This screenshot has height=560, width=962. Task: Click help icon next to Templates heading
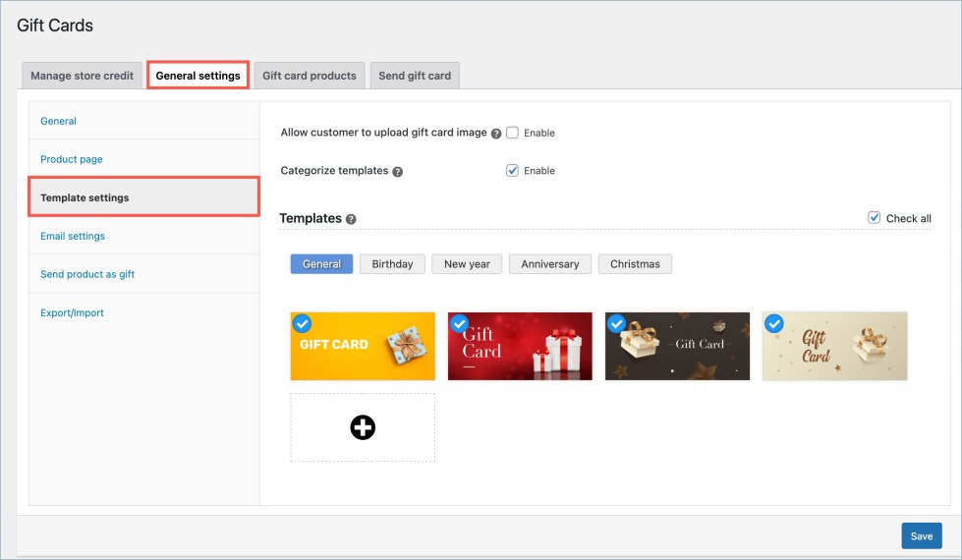coord(351,219)
